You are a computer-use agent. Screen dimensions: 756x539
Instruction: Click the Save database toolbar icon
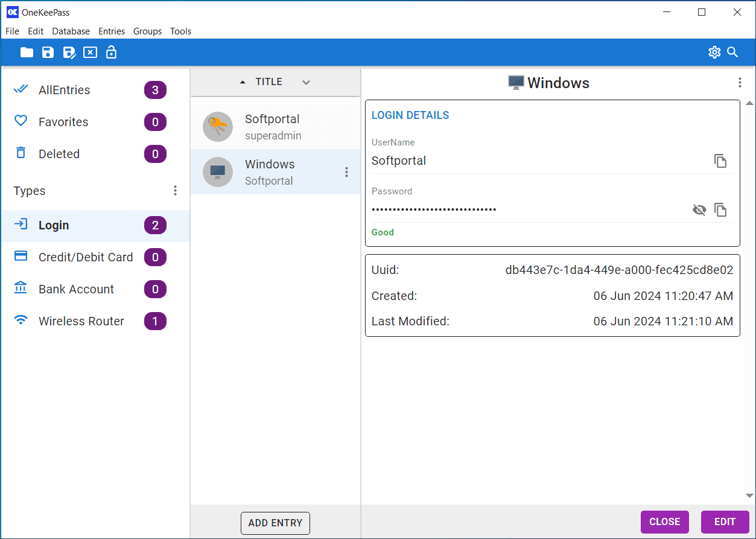pos(48,53)
